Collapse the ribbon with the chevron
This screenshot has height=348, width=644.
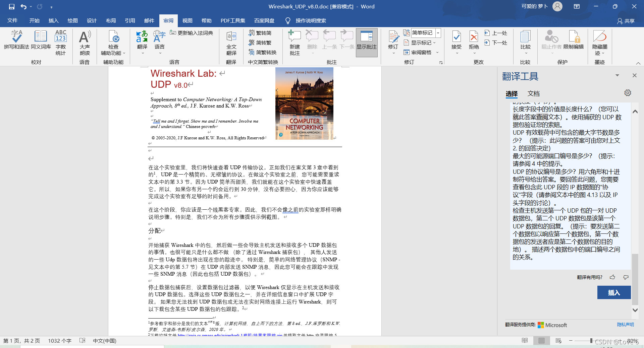[x=638, y=63]
